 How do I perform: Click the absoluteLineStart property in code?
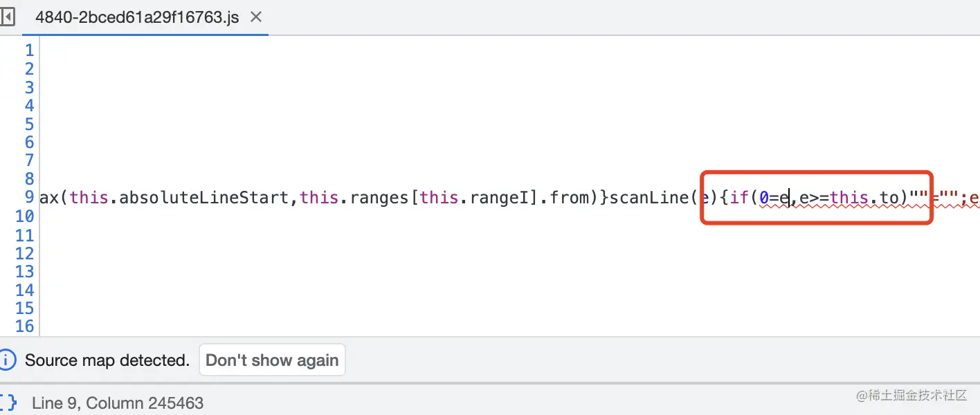point(208,198)
